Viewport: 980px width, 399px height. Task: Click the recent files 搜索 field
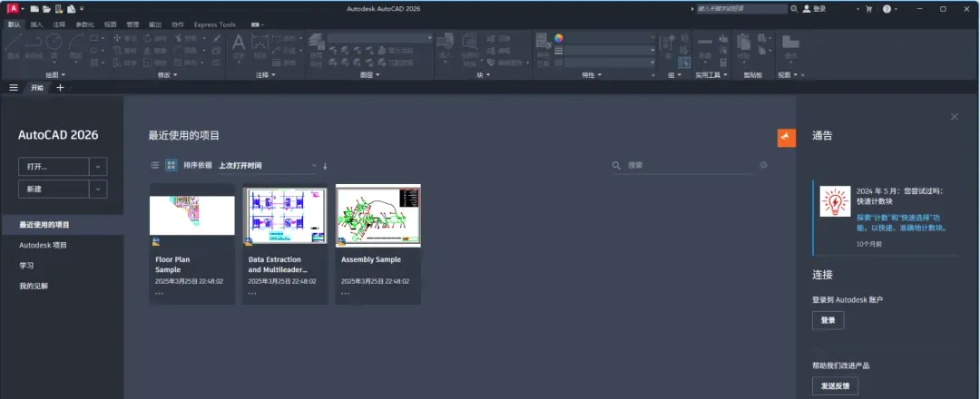coord(681,165)
